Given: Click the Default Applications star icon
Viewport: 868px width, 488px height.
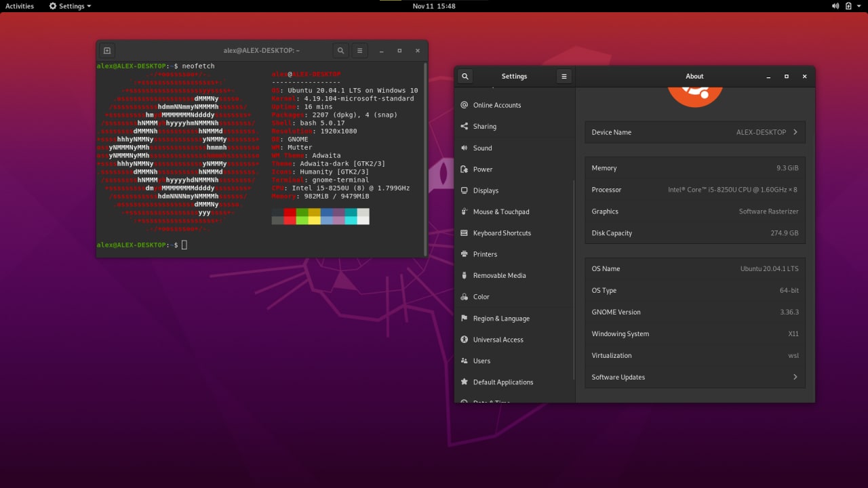Looking at the screenshot, I should coord(465,382).
